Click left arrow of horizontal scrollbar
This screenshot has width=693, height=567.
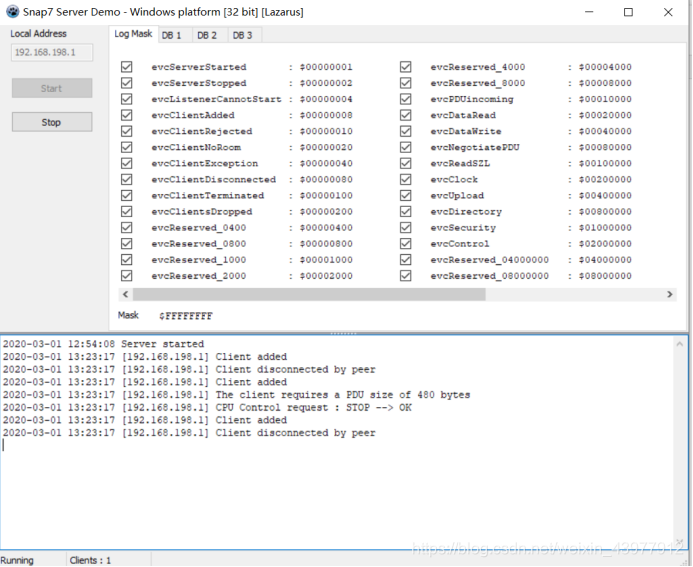coord(126,294)
